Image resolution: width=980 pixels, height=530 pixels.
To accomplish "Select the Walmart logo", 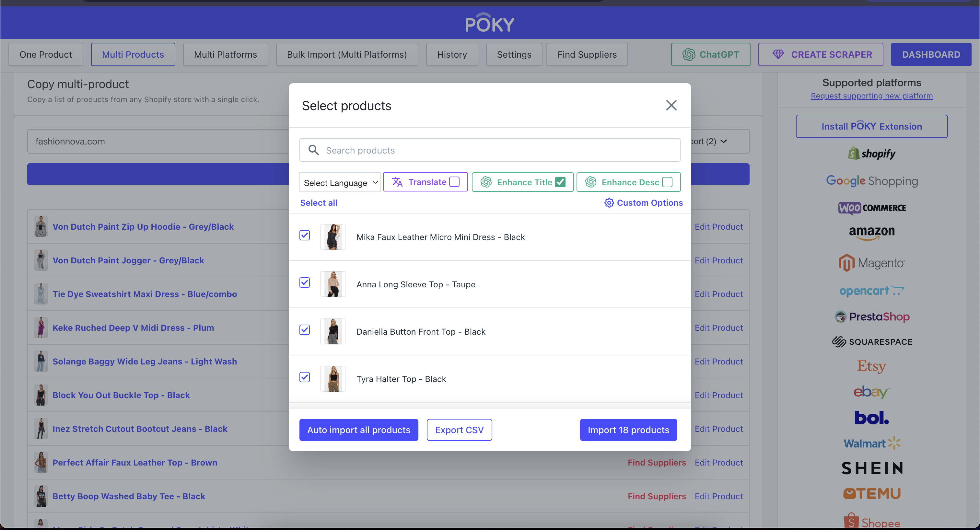I will (x=871, y=443).
